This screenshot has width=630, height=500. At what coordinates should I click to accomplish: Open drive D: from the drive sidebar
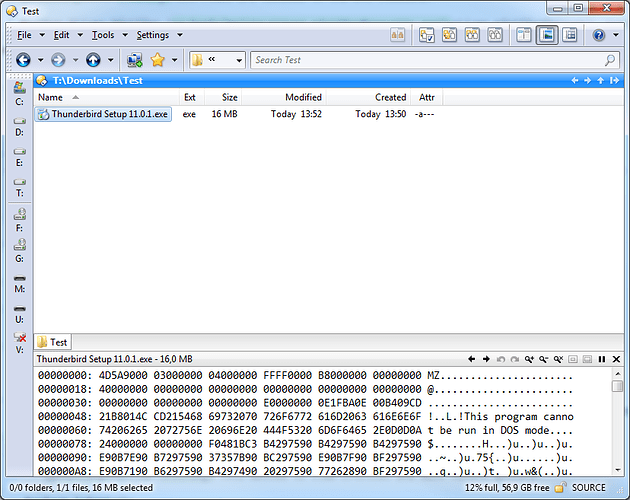tap(19, 127)
